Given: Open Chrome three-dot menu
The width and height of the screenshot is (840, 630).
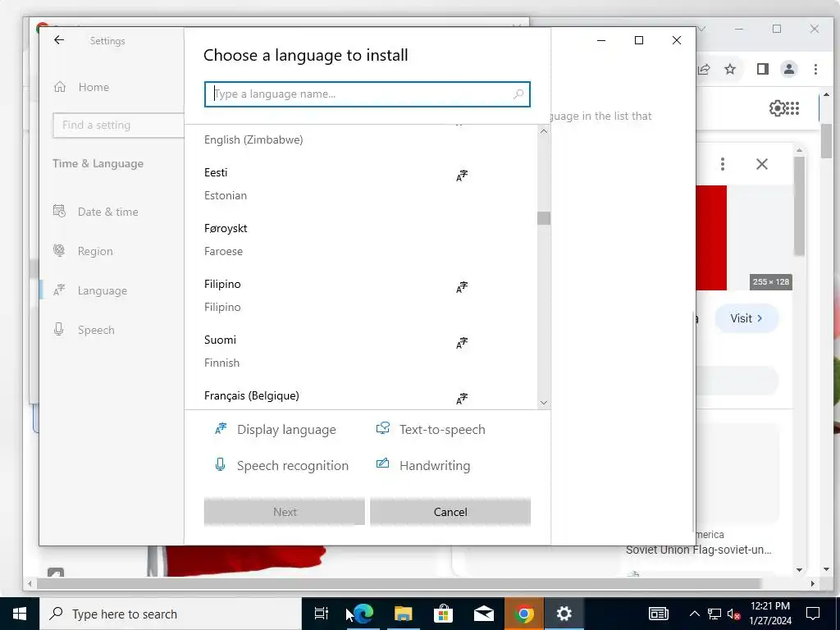Looking at the screenshot, I should [815, 69].
